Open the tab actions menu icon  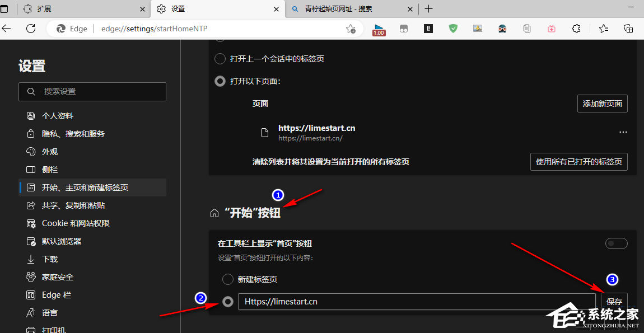click(x=4, y=8)
